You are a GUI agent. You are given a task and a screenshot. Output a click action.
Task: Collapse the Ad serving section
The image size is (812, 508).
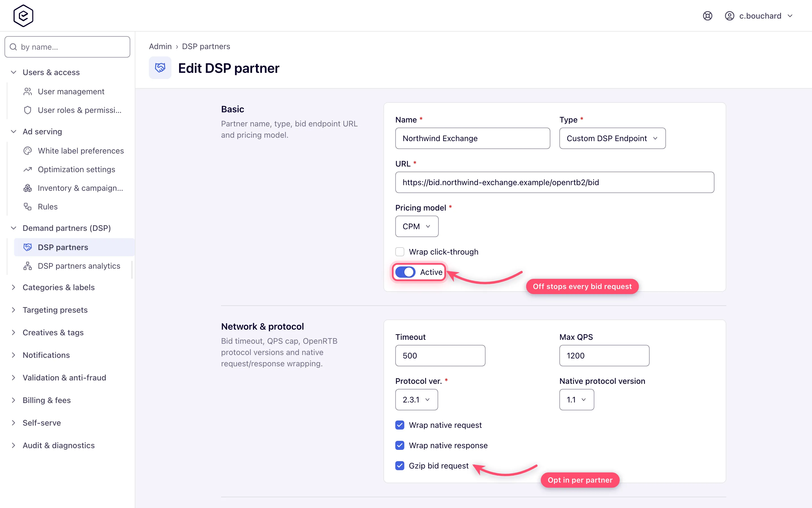(42, 131)
